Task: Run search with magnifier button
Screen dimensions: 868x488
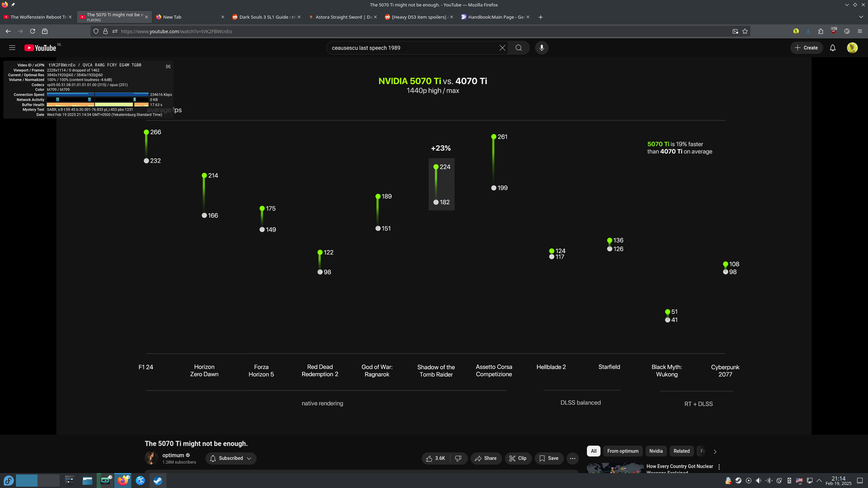Action: (x=518, y=48)
